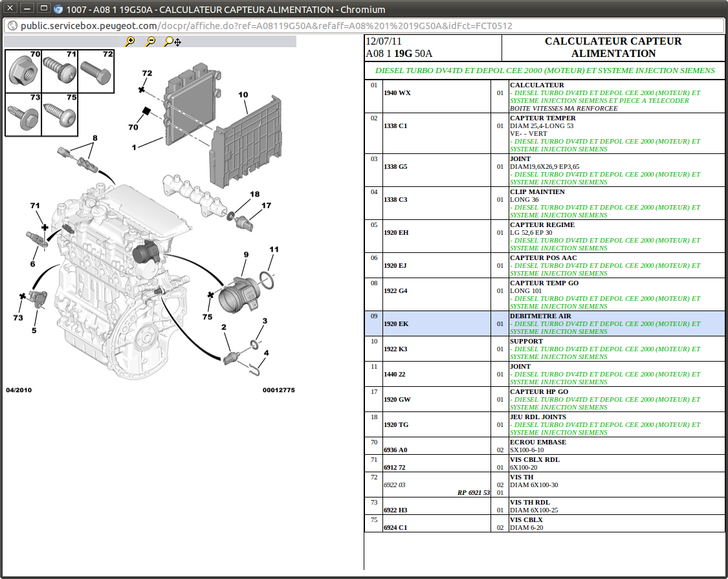
Task: Click callout number 5 in the diagram
Action: click(x=34, y=331)
